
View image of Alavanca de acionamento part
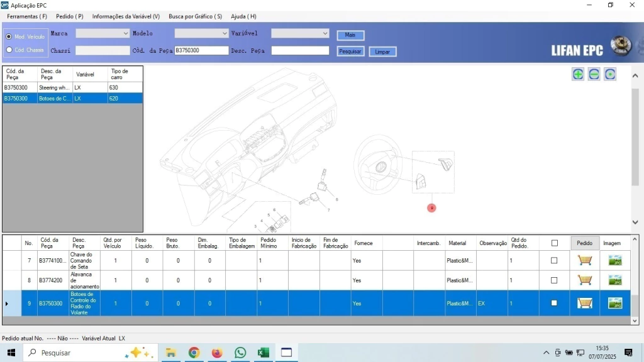[614, 280]
